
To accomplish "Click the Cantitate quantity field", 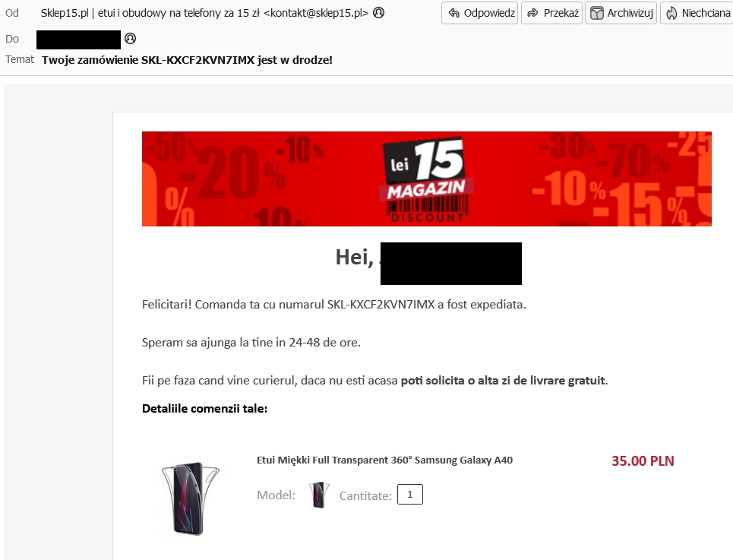I will coord(410,495).
